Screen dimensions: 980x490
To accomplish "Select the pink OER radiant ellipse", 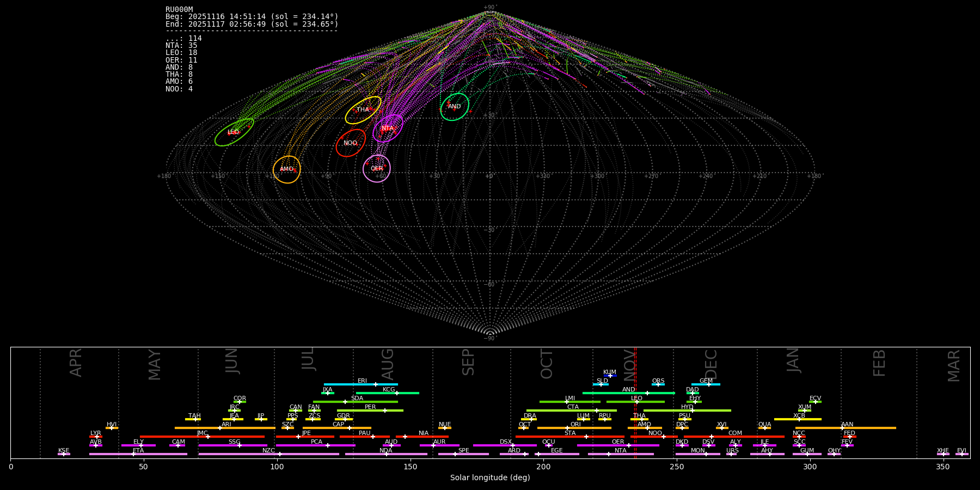I will (377, 169).
